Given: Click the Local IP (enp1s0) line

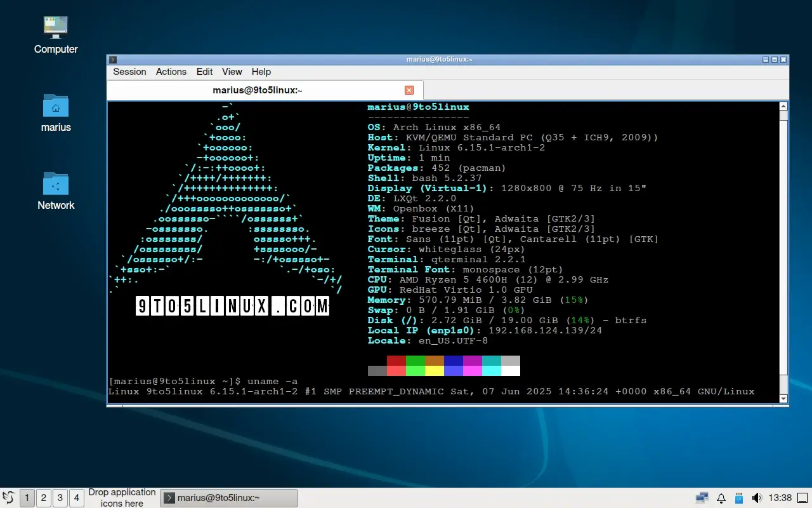Looking at the screenshot, I should click(485, 331).
